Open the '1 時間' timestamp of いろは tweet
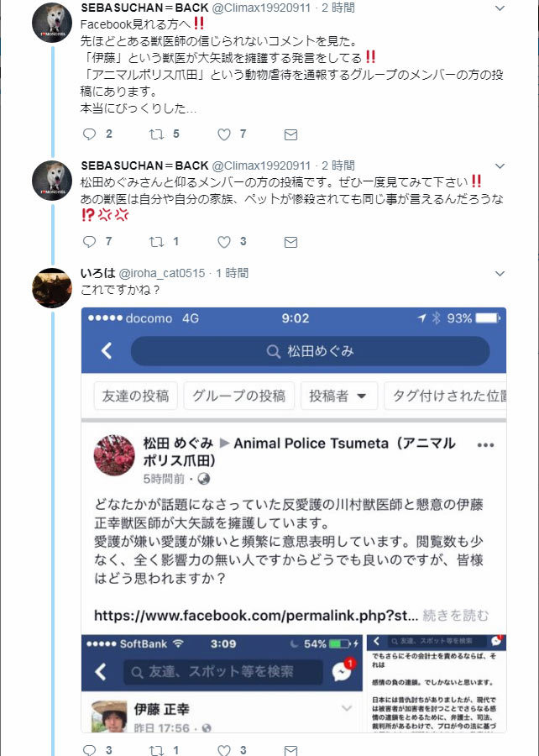 233,273
